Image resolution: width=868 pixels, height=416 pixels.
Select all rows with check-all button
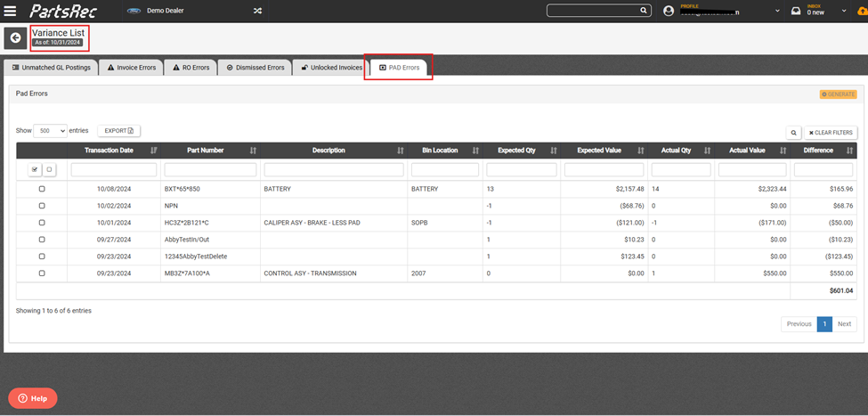point(36,170)
